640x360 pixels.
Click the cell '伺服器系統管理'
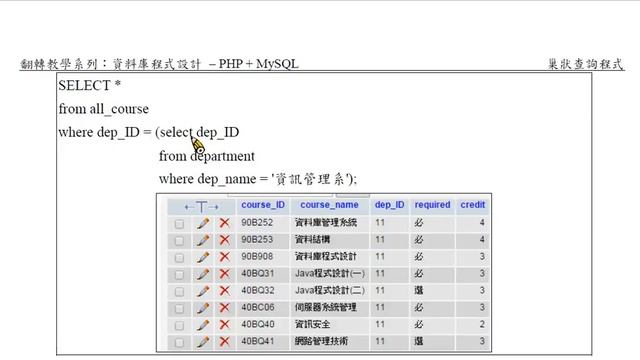pos(326,307)
